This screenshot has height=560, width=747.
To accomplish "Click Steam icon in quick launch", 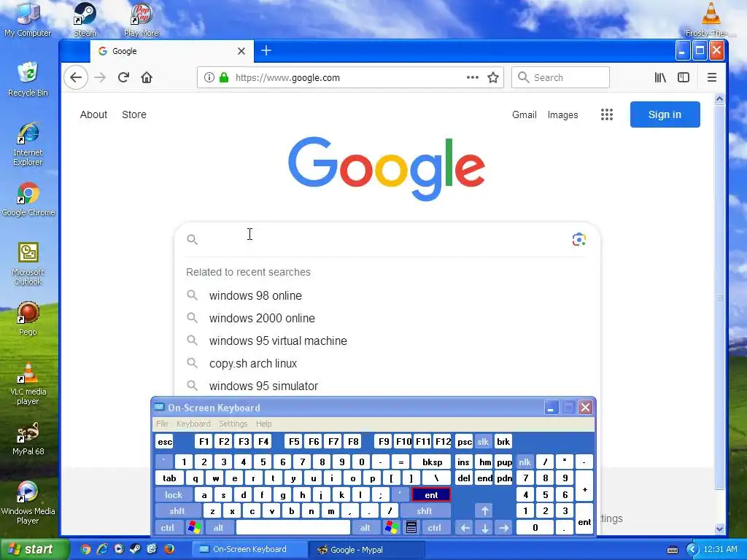I will 135,549.
